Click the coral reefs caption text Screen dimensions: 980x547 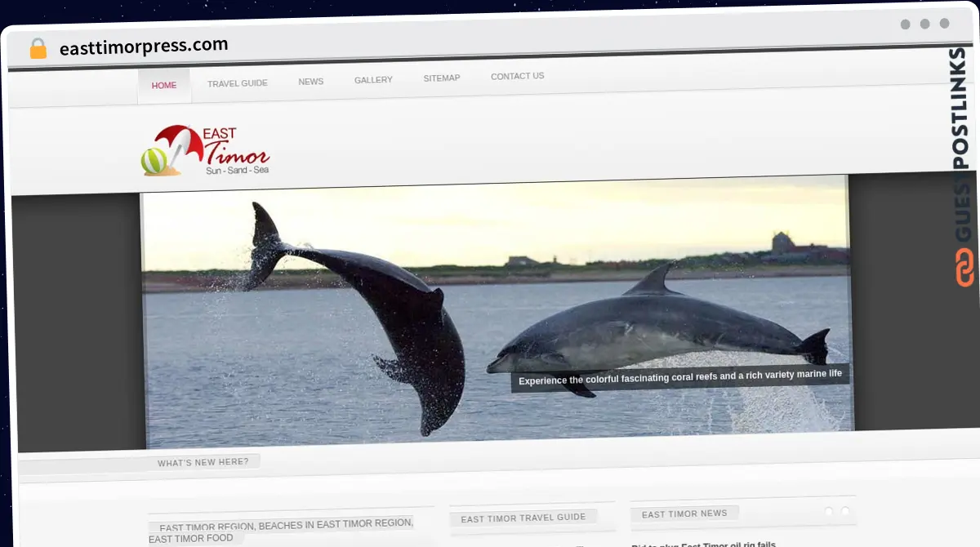(x=679, y=377)
